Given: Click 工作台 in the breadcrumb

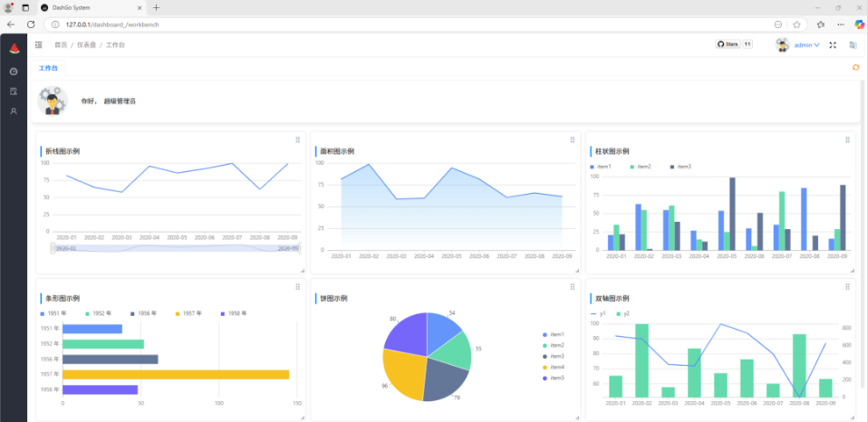Looking at the screenshot, I should tap(115, 44).
